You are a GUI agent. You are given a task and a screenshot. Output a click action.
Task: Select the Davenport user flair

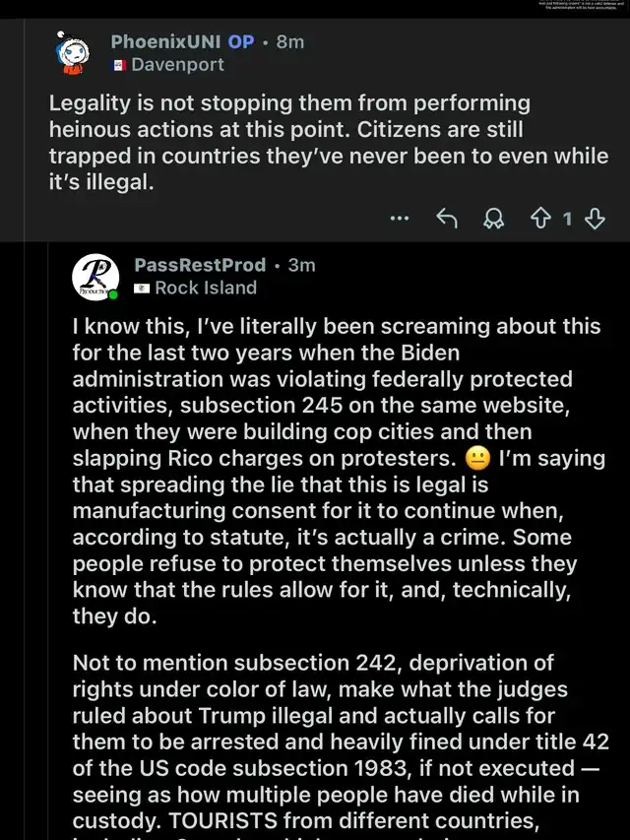click(177, 65)
